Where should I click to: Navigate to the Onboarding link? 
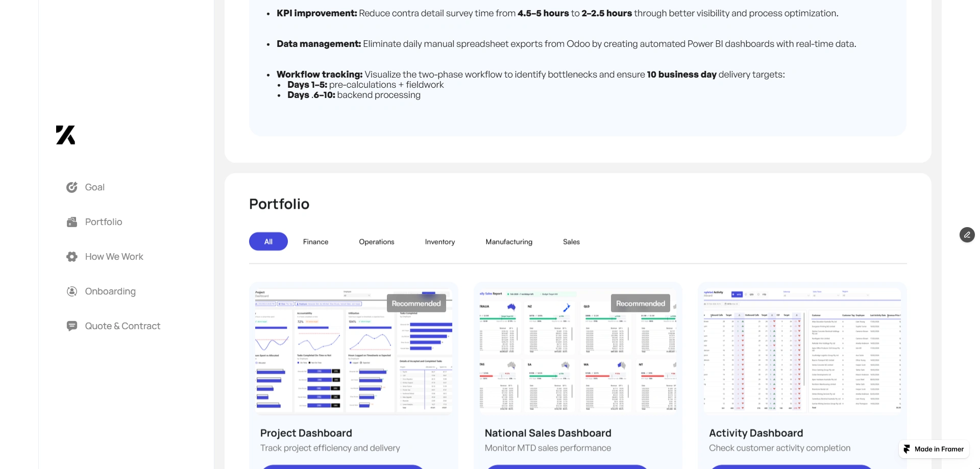(x=110, y=291)
